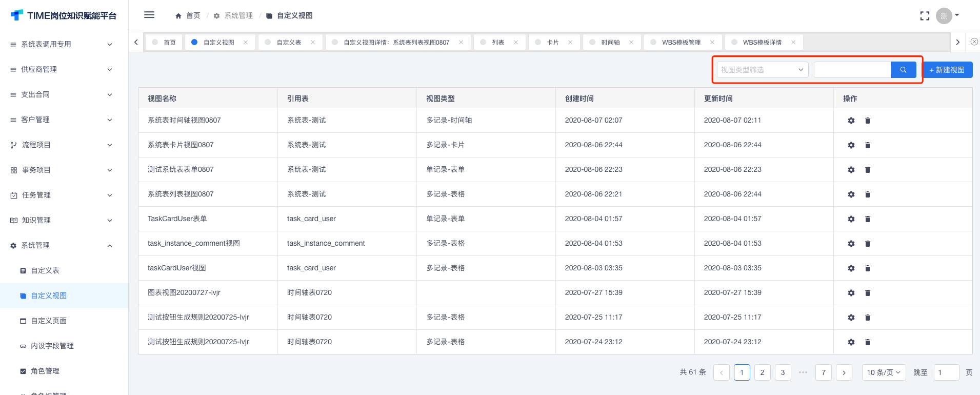Click the 新建视图 button
This screenshot has width=980, height=395.
click(947, 70)
